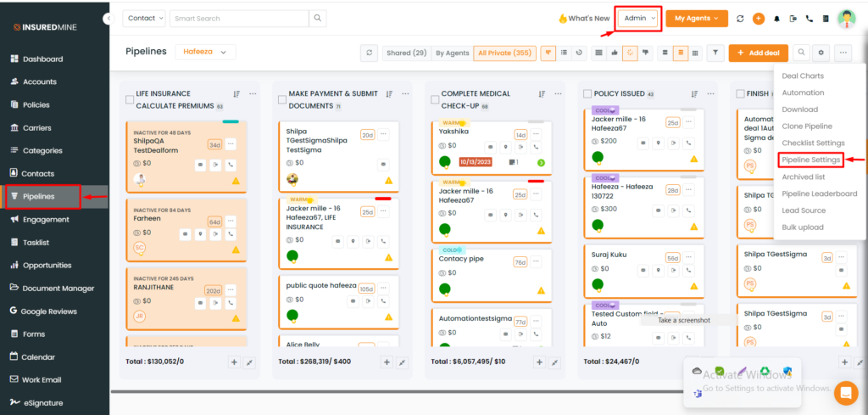Open notifications bell icon
The width and height of the screenshot is (868, 415).
point(776,19)
